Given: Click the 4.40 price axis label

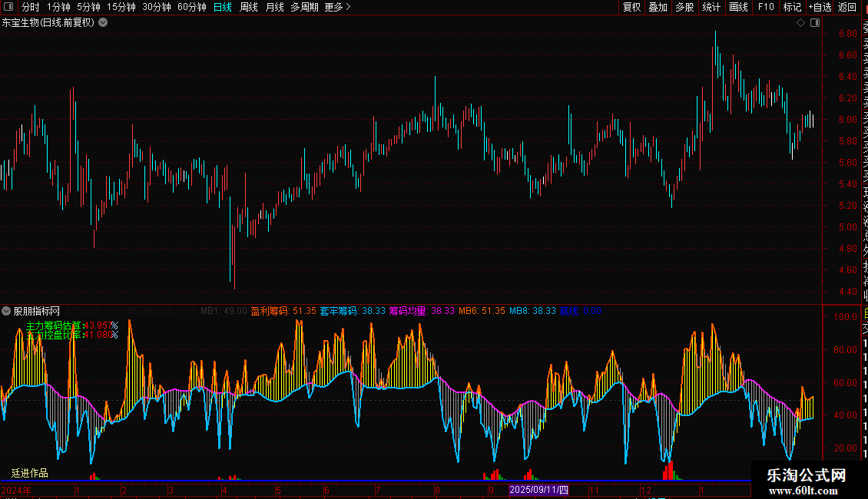Looking at the screenshot, I should (x=847, y=292).
